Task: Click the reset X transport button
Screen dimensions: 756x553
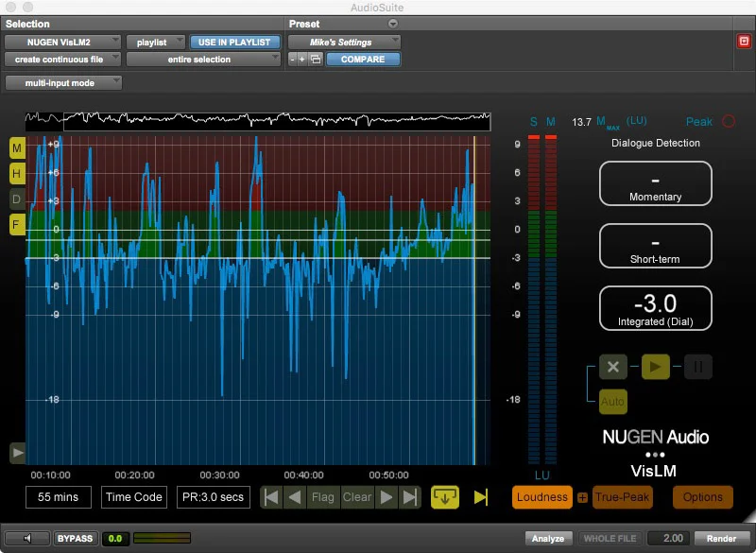Action: tap(613, 367)
